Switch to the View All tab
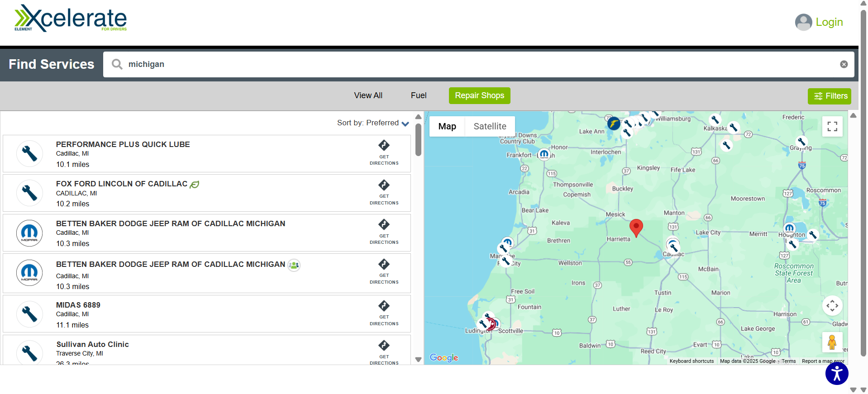The width and height of the screenshot is (868, 394). tap(368, 95)
